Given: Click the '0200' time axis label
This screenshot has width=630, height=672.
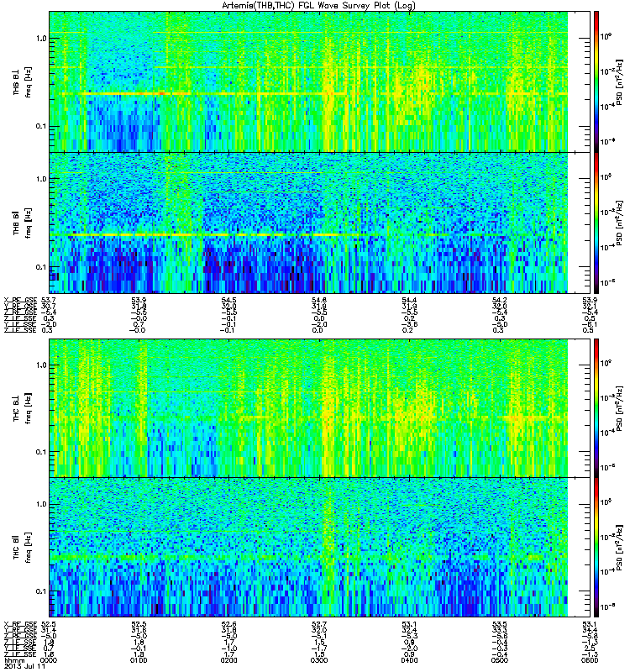Looking at the screenshot, I should (228, 660).
